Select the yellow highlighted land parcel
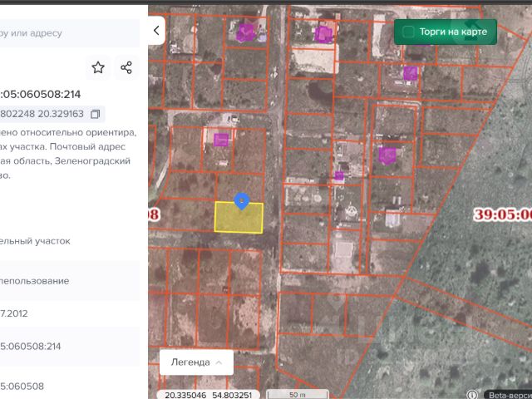The height and width of the screenshot is (399, 532). point(239,220)
